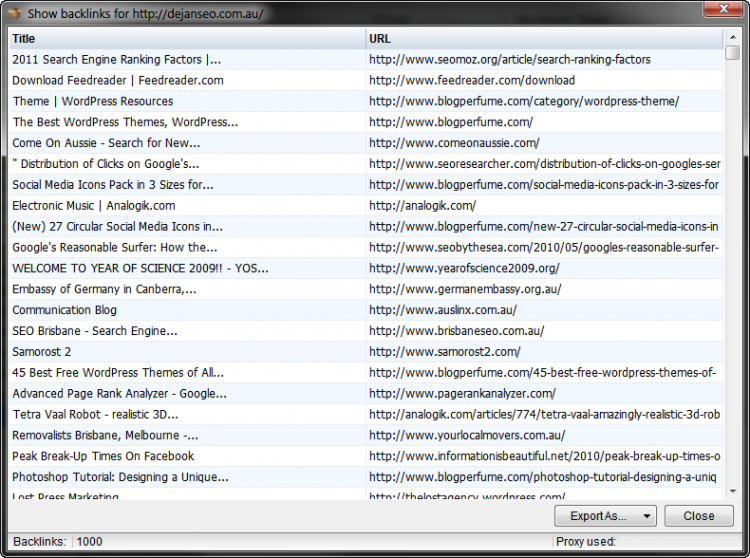Click the yearofscience2009.org URL
Screen dimensions: 750x558
tap(464, 268)
